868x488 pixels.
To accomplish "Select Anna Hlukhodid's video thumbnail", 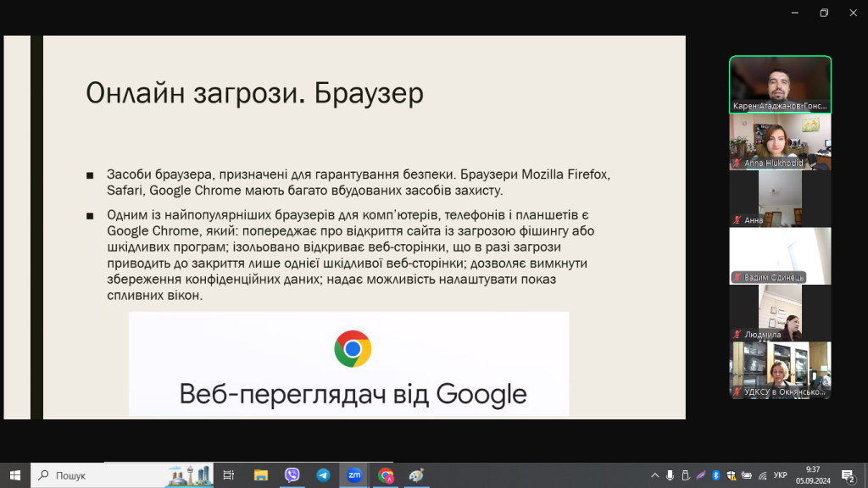I will coord(780,141).
